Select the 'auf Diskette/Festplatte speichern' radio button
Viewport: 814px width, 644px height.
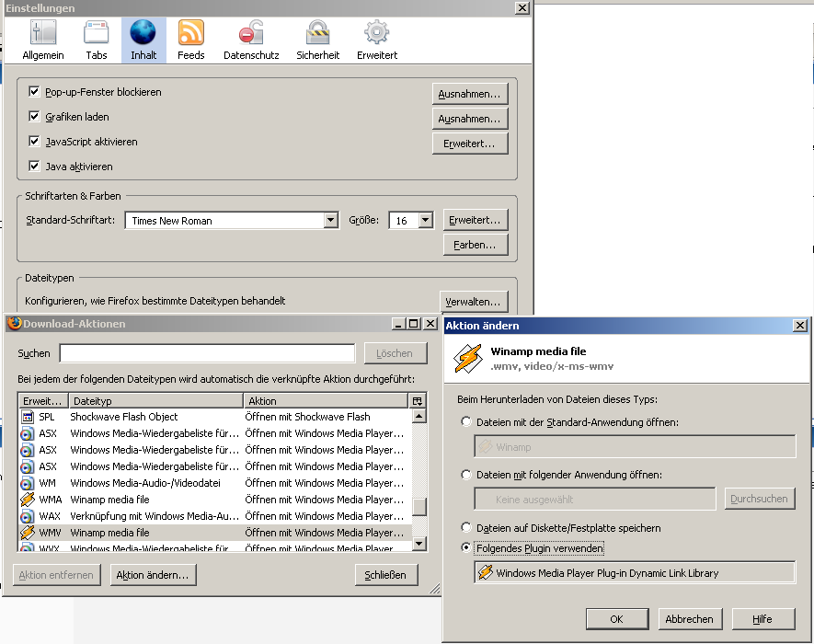(466, 528)
